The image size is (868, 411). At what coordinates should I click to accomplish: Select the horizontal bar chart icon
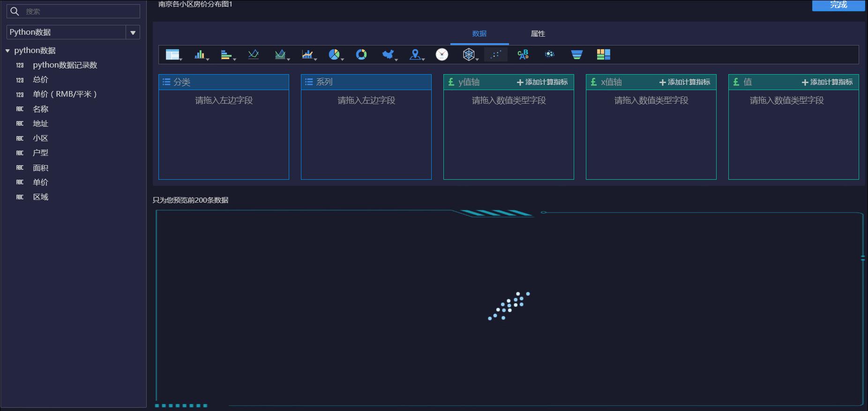click(226, 54)
